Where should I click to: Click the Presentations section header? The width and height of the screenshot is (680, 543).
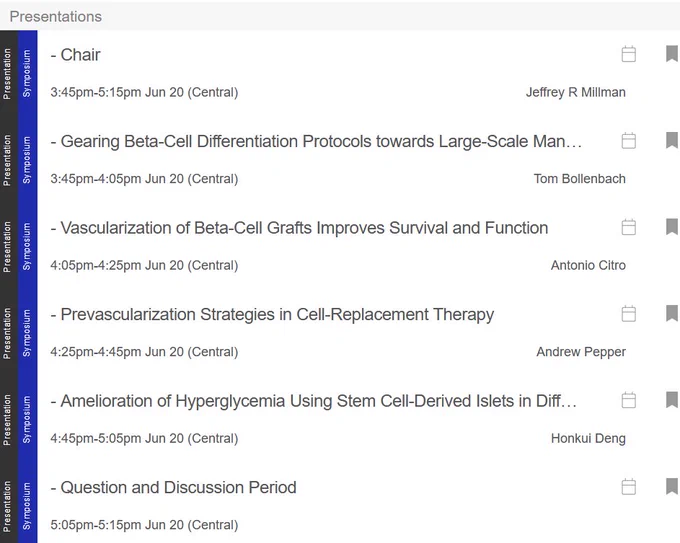[56, 16]
